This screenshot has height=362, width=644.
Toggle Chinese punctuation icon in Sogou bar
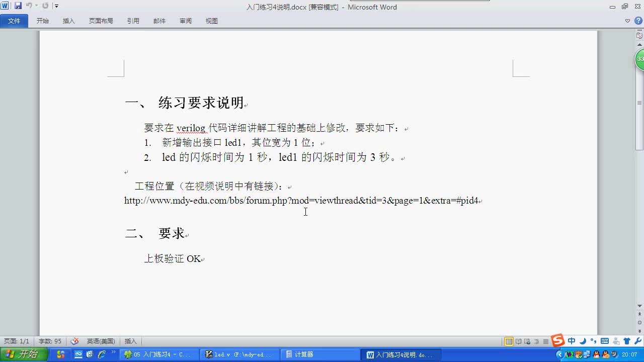pyautogui.click(x=593, y=341)
